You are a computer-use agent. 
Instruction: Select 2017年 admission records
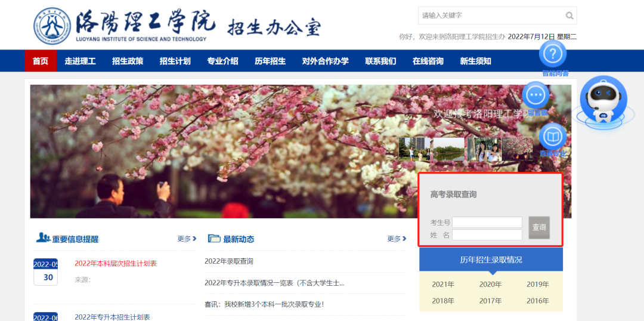[x=490, y=301]
